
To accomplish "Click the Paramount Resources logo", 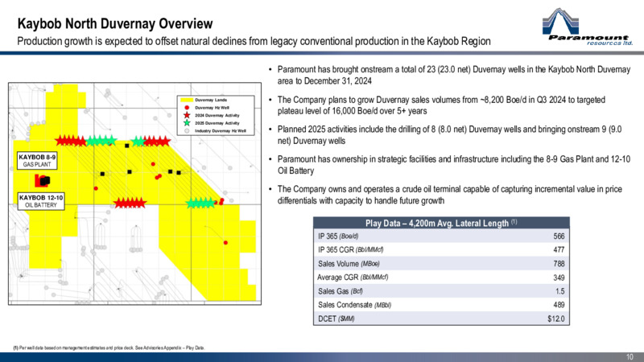I will click(x=588, y=27).
